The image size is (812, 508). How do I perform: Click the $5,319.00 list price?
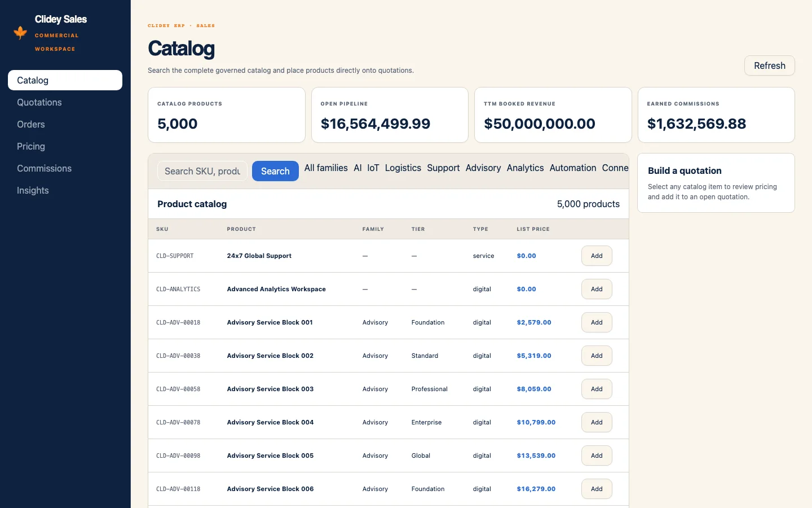pyautogui.click(x=534, y=356)
